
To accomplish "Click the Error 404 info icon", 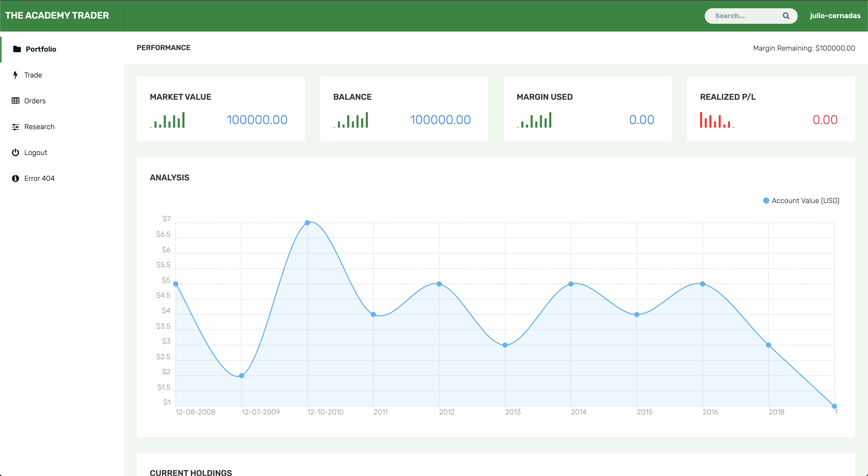I will [x=16, y=178].
